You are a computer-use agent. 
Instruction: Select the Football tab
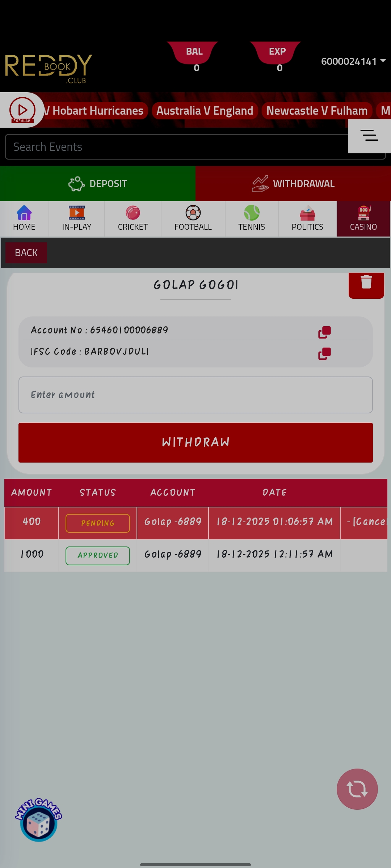(193, 218)
